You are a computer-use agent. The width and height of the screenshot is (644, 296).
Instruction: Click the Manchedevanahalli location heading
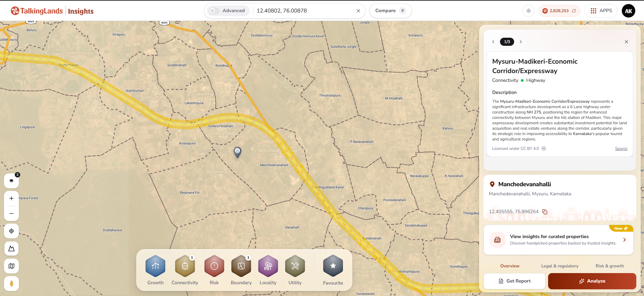[525, 184]
